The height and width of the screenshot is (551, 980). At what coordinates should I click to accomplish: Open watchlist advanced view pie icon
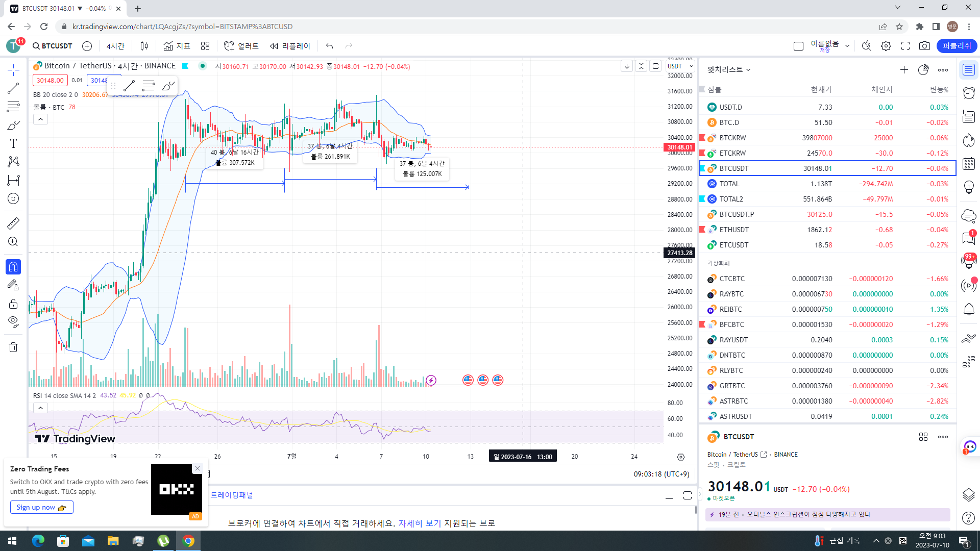923,70
